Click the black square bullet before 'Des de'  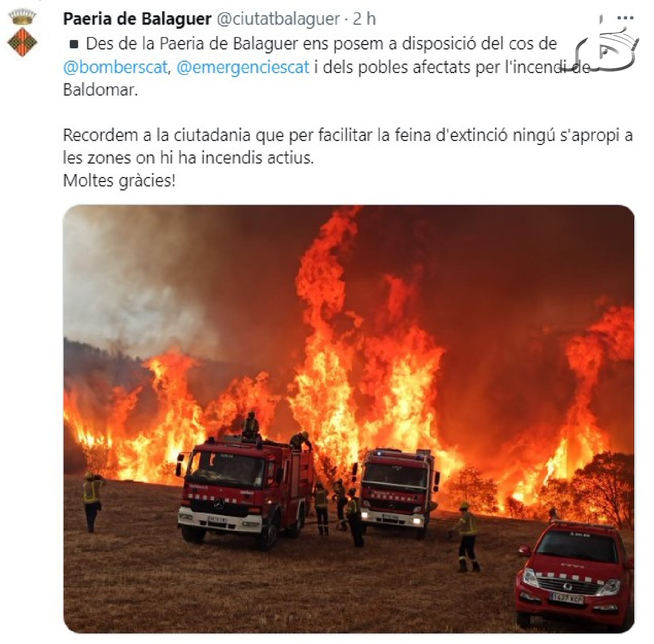[74, 45]
